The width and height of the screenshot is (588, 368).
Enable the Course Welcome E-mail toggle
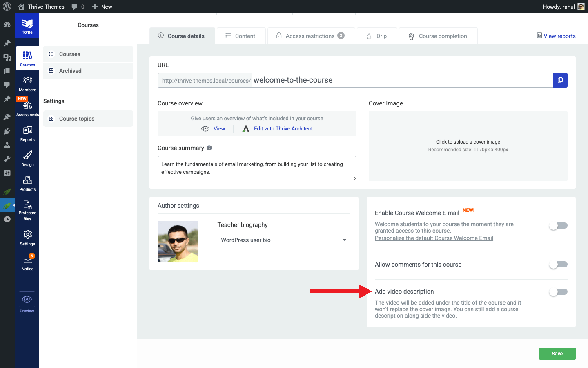tap(558, 225)
